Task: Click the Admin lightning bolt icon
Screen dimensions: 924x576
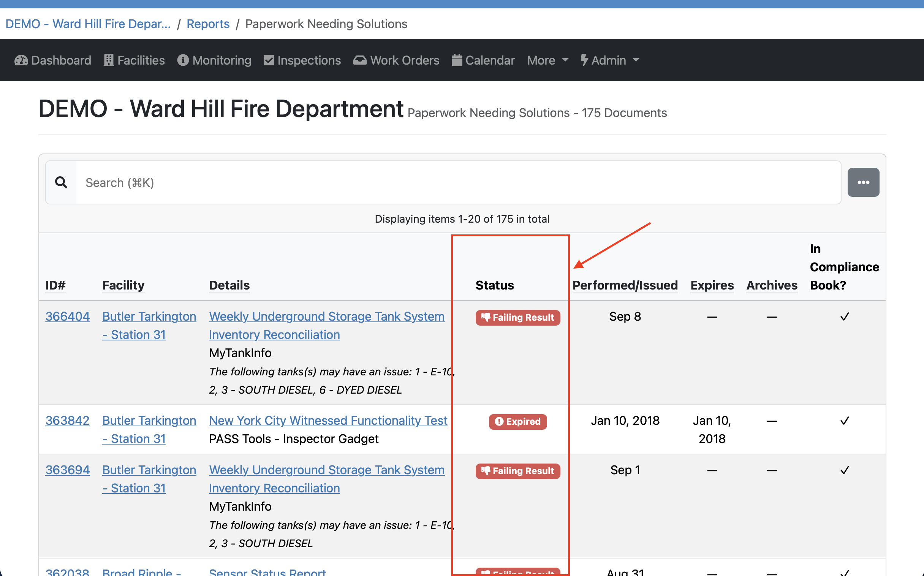Action: [584, 60]
